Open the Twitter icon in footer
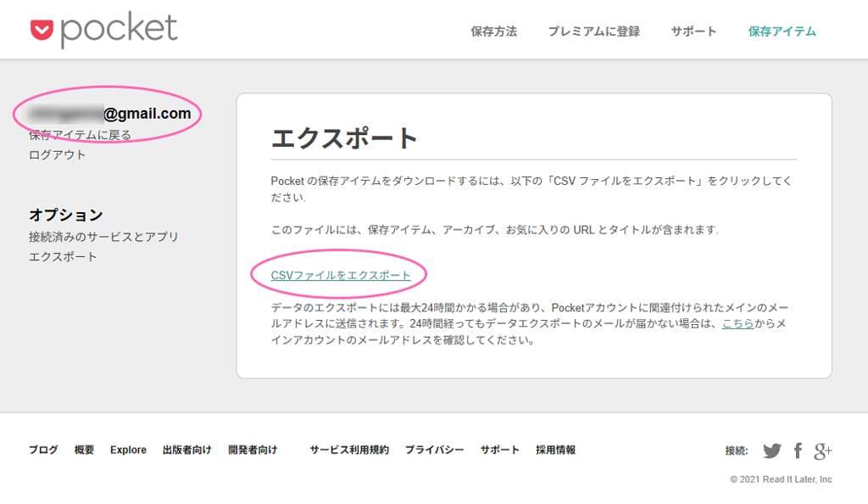This screenshot has height=504, width=868. point(772,451)
